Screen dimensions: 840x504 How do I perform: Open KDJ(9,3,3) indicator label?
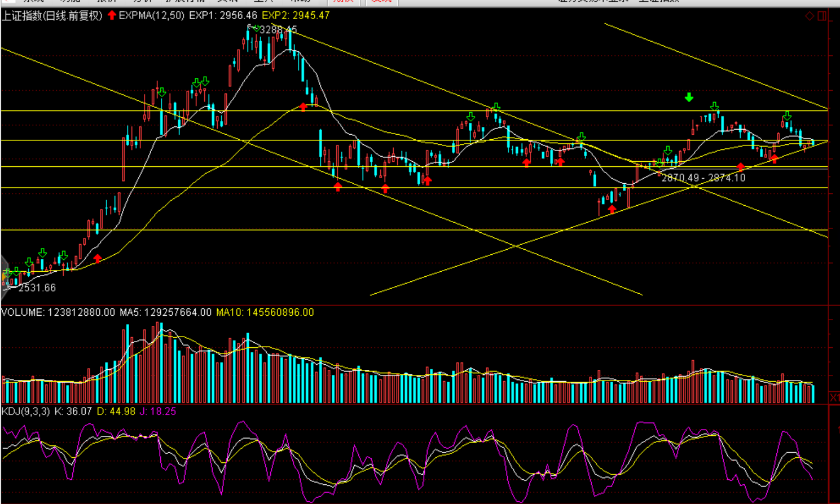26,412
